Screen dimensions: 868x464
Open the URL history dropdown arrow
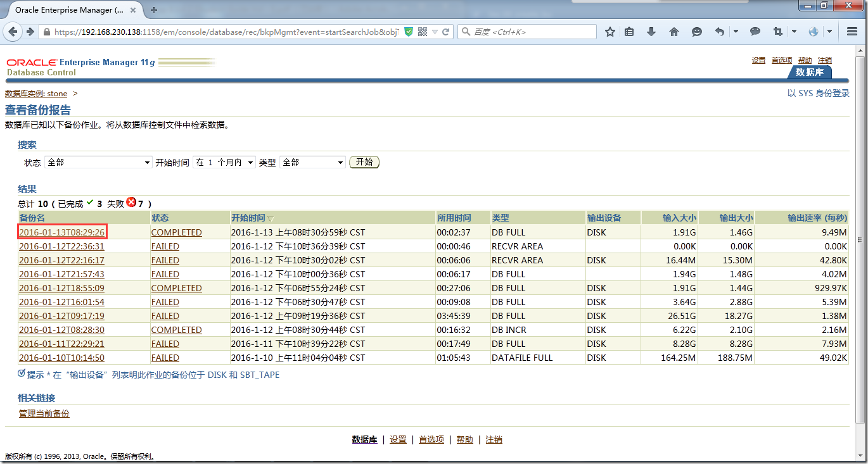click(x=435, y=32)
